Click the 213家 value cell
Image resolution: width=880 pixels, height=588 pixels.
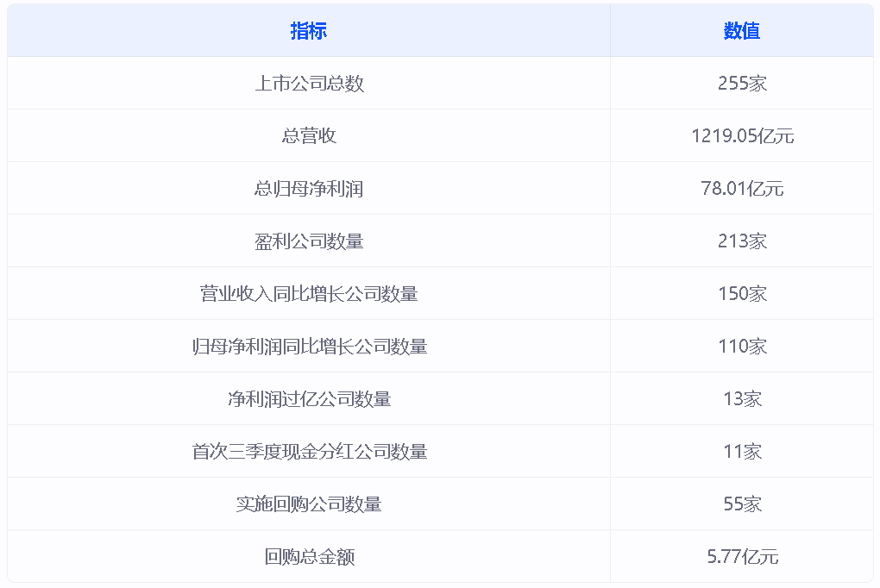(742, 241)
